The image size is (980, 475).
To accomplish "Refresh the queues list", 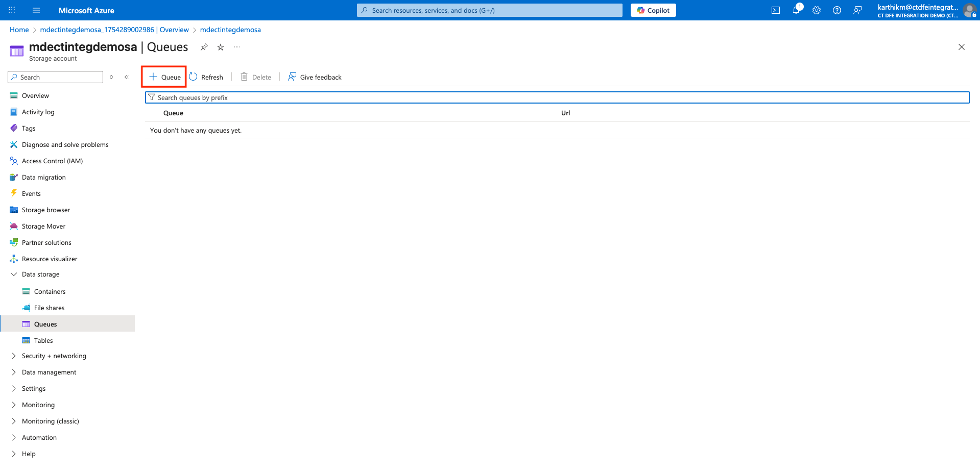I will tap(206, 77).
